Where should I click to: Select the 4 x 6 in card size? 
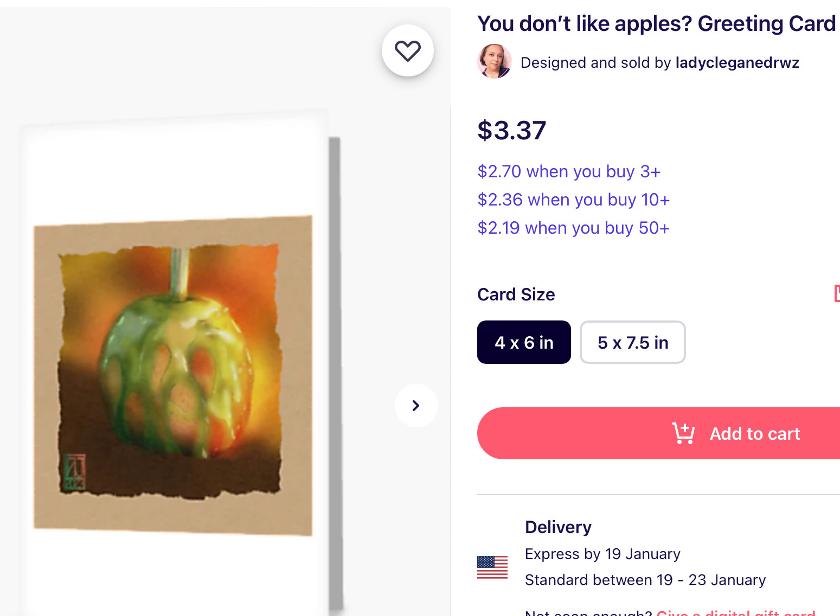524,342
